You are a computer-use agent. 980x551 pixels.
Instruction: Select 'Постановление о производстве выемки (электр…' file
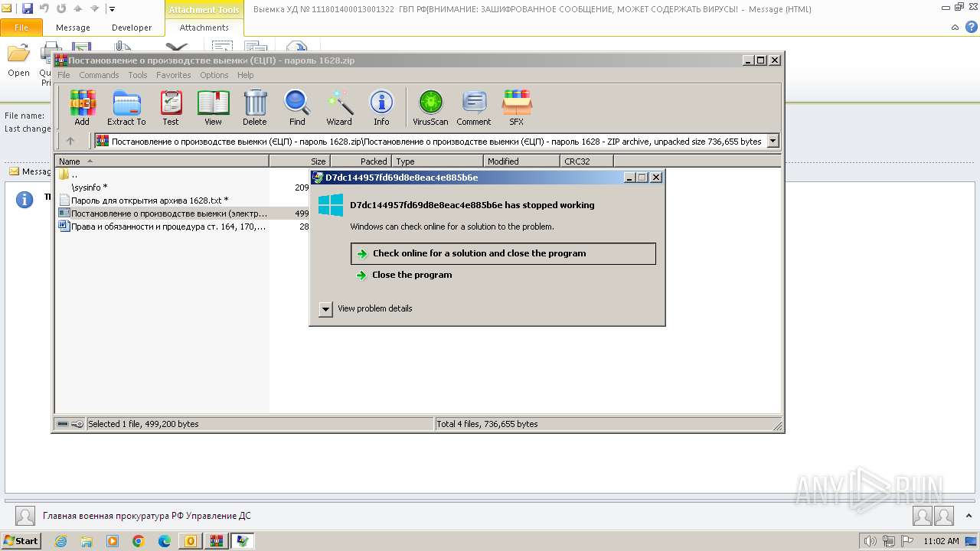(162, 214)
